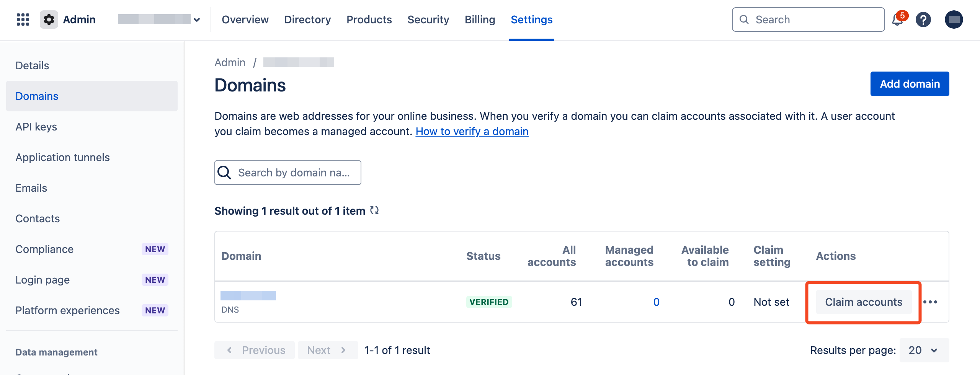Screen dimensions: 980x375
Task: Click the Status column header
Action: click(483, 256)
